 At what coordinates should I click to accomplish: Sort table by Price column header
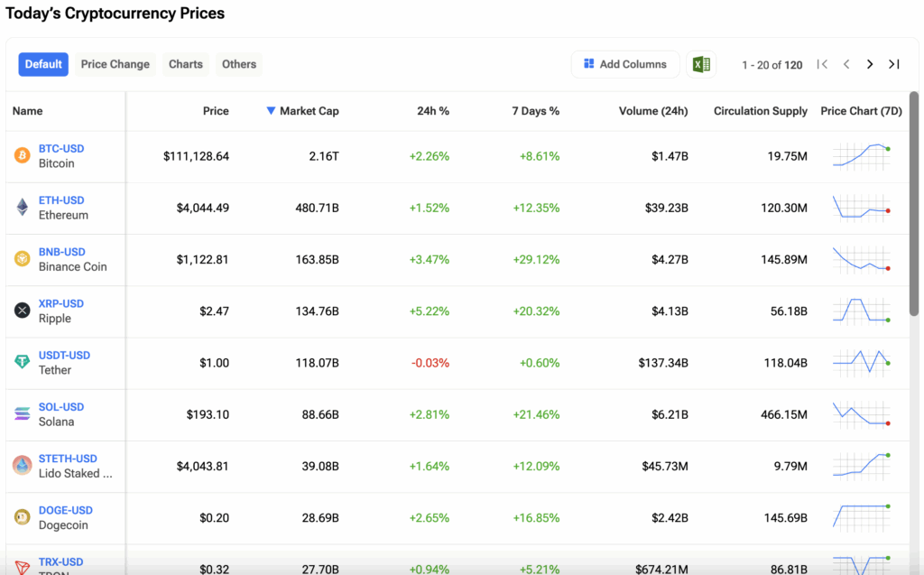tap(216, 111)
